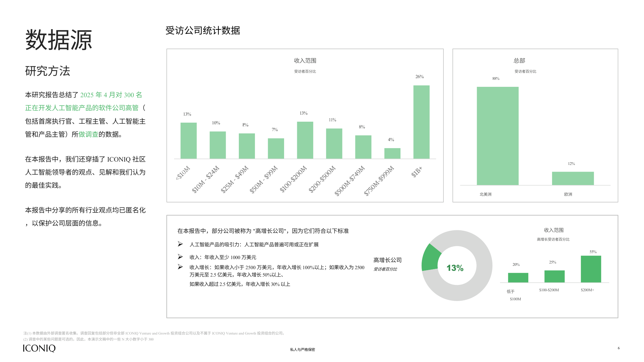Click the high-growth $100-$200M bar at 25%
644x362 pixels.
coord(554,276)
